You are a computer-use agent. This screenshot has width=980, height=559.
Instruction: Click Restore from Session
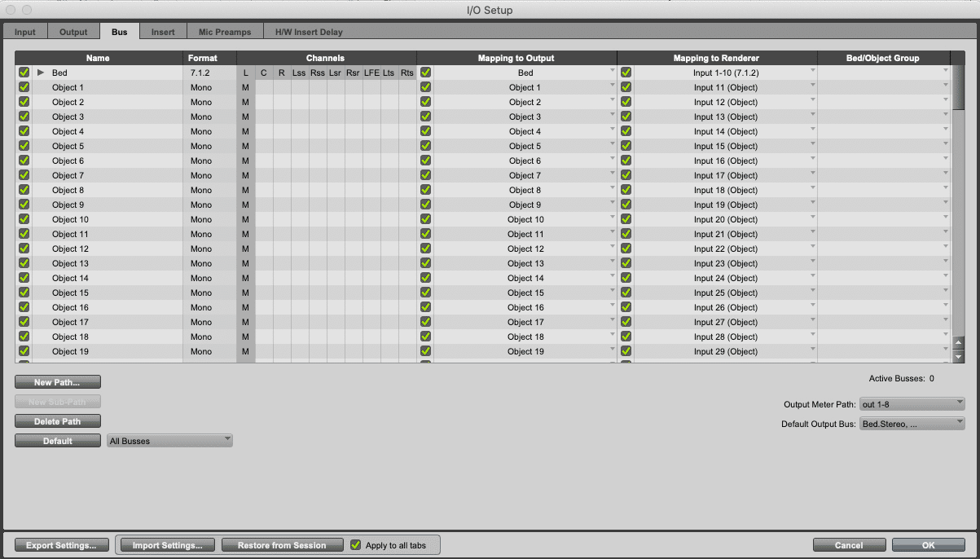tap(282, 544)
